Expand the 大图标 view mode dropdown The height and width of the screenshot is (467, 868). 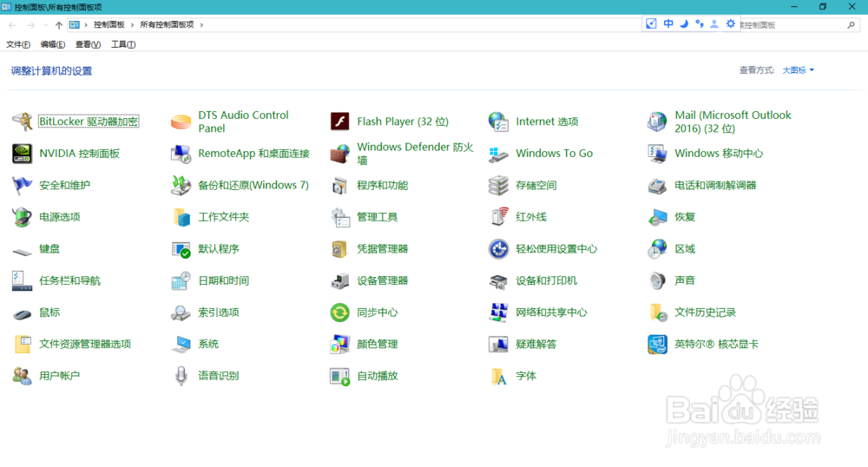point(799,70)
